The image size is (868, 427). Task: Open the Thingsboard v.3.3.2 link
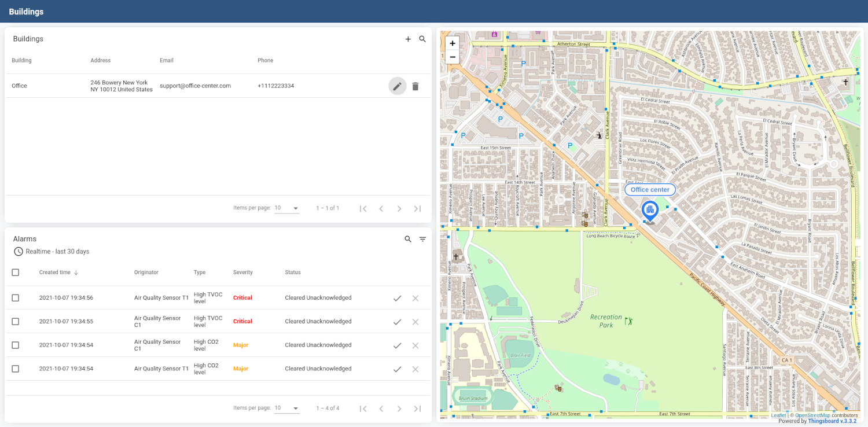(832, 421)
